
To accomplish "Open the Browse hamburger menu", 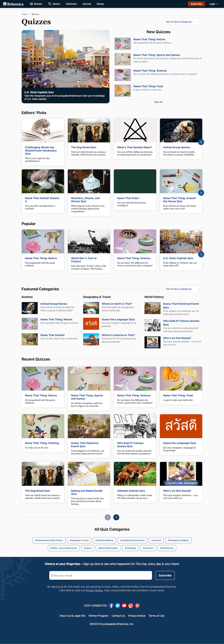I will (36, 4).
